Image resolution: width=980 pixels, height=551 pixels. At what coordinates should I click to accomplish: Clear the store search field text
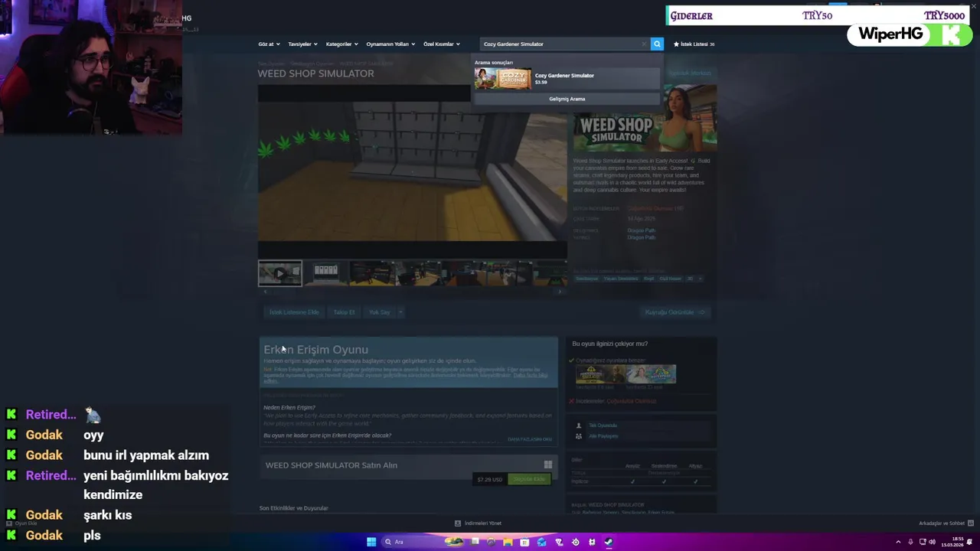[x=644, y=44]
